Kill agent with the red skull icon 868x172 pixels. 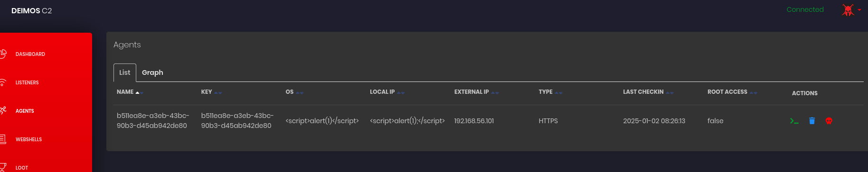click(829, 121)
